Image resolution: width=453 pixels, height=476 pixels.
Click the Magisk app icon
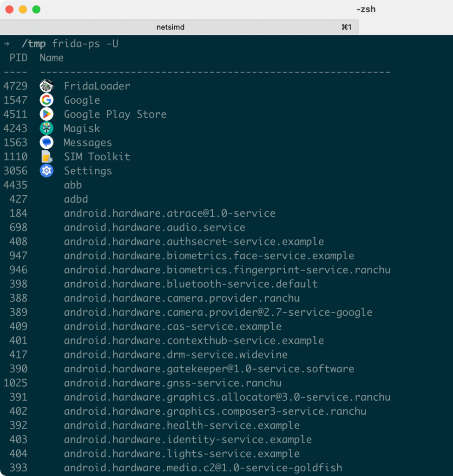coord(46,128)
